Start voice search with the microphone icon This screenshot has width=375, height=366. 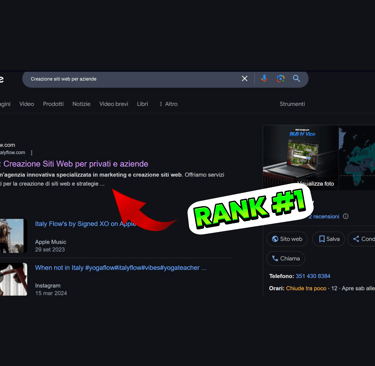point(264,79)
